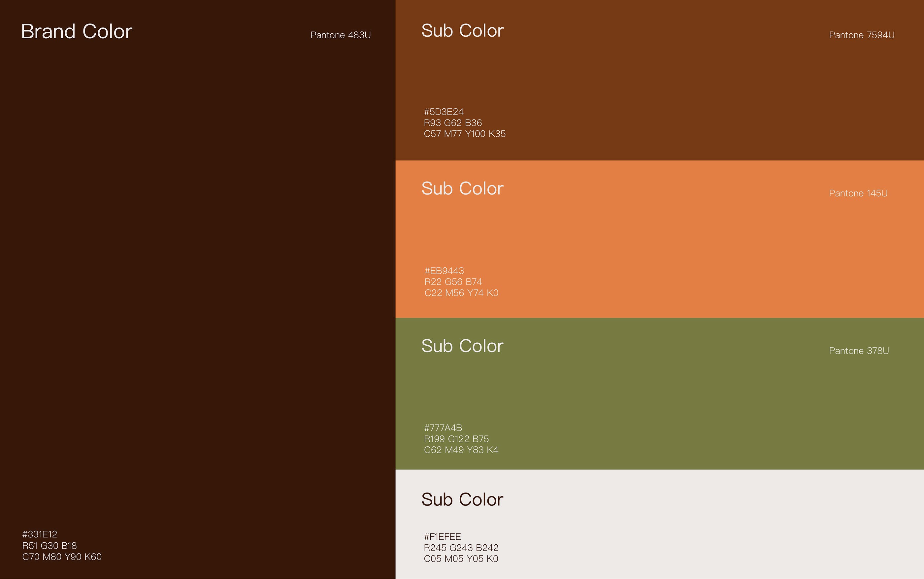924x579 pixels.
Task: Click the #331E12 hex code text
Action: pos(40,534)
